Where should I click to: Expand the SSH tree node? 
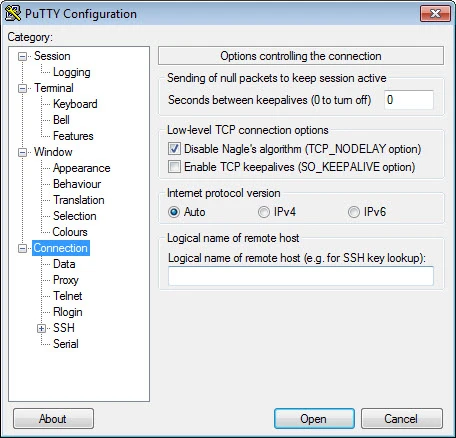tap(41, 328)
